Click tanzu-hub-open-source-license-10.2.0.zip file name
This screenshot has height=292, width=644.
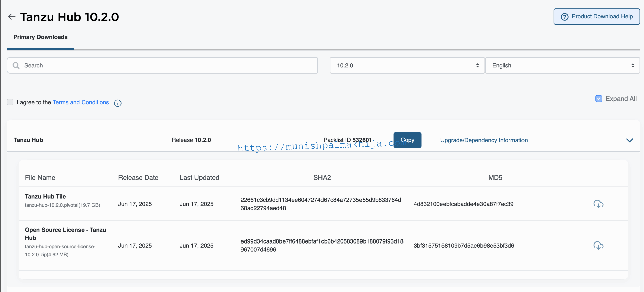point(60,250)
